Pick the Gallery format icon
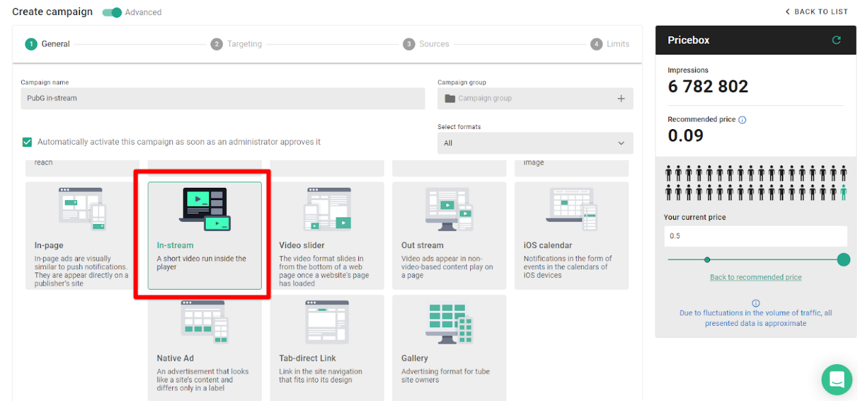The width and height of the screenshot is (868, 403). (x=449, y=321)
